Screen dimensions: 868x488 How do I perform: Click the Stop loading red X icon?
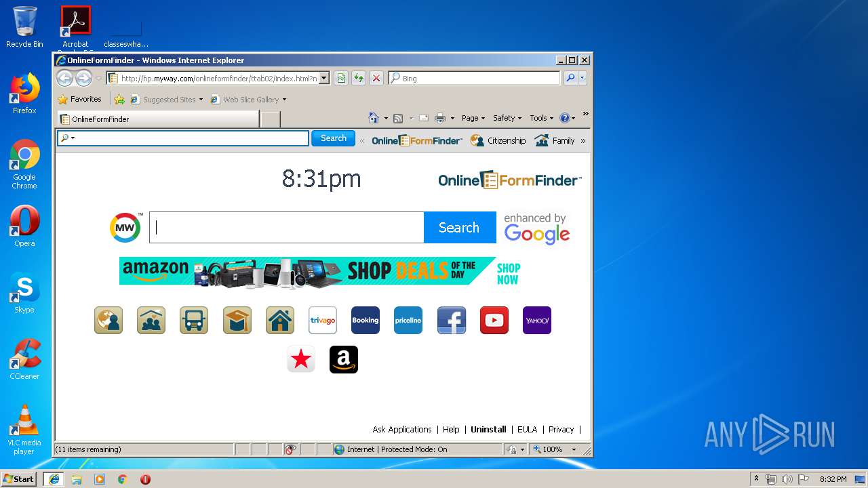[x=376, y=78]
